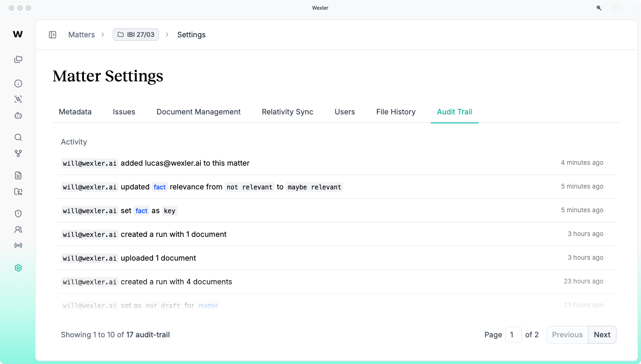
Task: Open the shield alert icon in sidebar
Action: pos(18,214)
